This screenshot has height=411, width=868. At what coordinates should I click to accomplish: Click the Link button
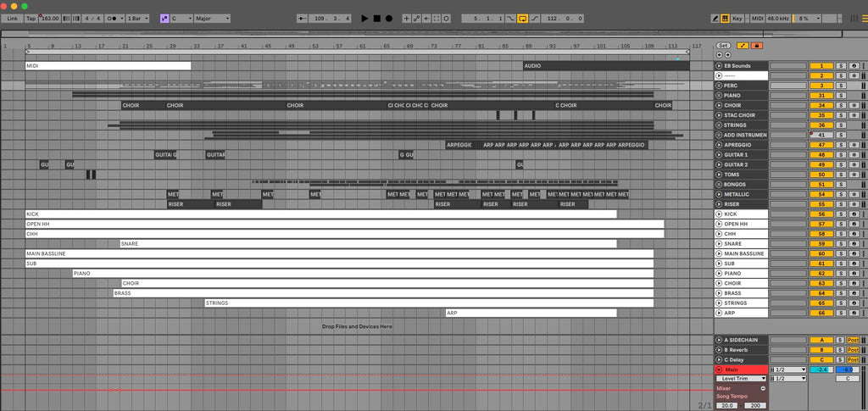tap(12, 19)
